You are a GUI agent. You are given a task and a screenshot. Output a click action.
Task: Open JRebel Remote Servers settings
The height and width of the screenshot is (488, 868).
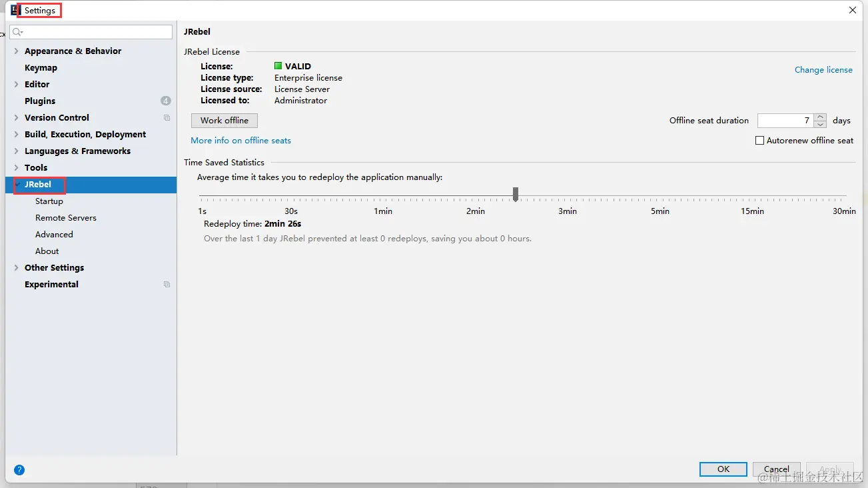(66, 218)
